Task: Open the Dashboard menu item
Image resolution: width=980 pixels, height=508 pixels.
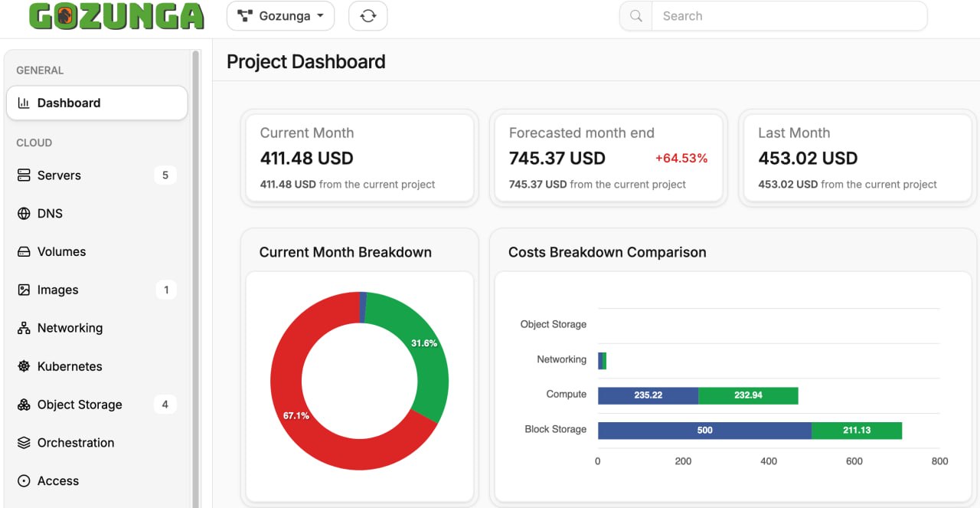Action: click(96, 103)
